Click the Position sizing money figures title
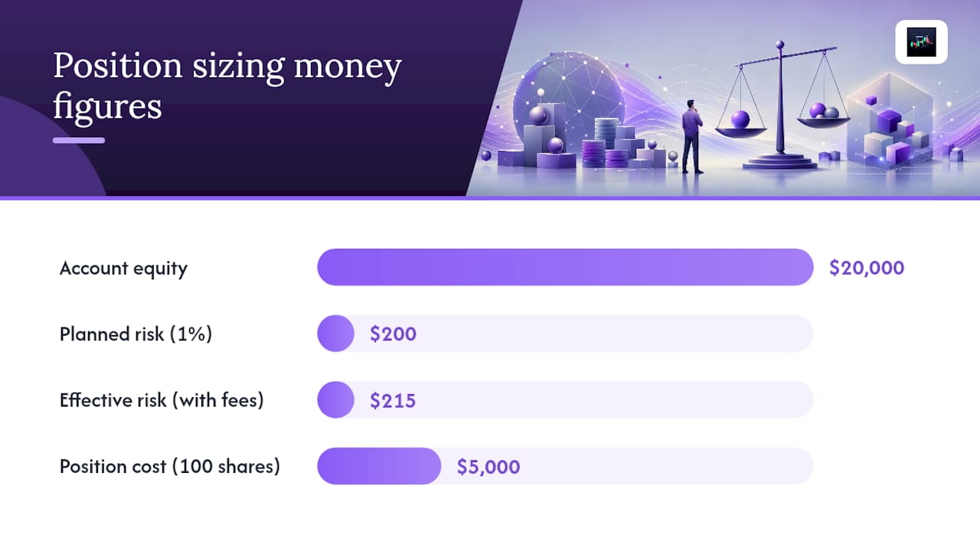This screenshot has height=551, width=980. [x=227, y=86]
